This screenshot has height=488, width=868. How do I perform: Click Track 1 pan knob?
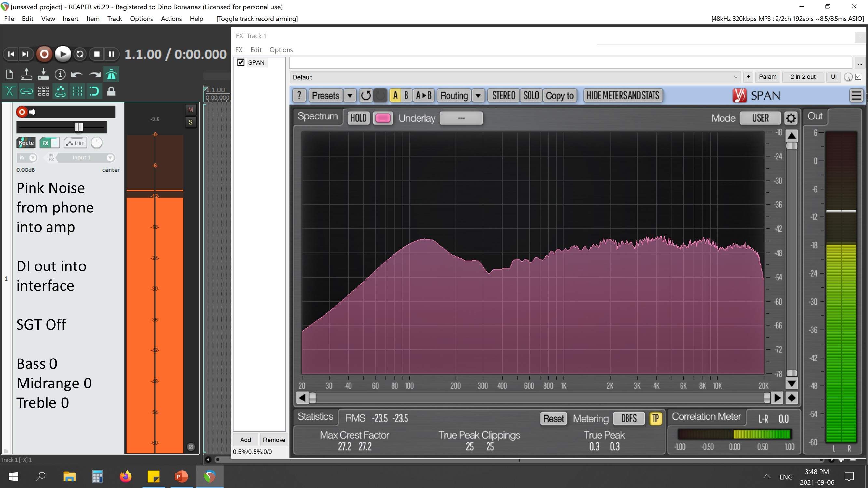click(x=96, y=142)
